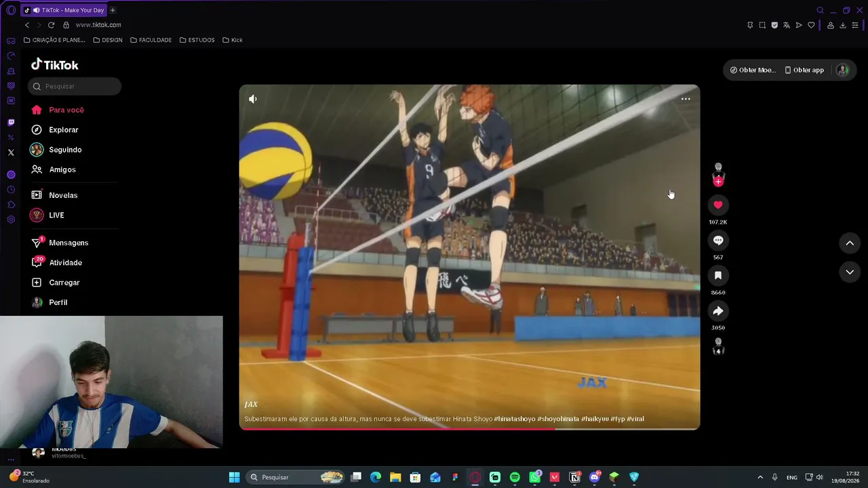Image resolution: width=868 pixels, height=488 pixels.
Task: Open GX Corner gamepad icon in sidebar
Action: (x=11, y=41)
